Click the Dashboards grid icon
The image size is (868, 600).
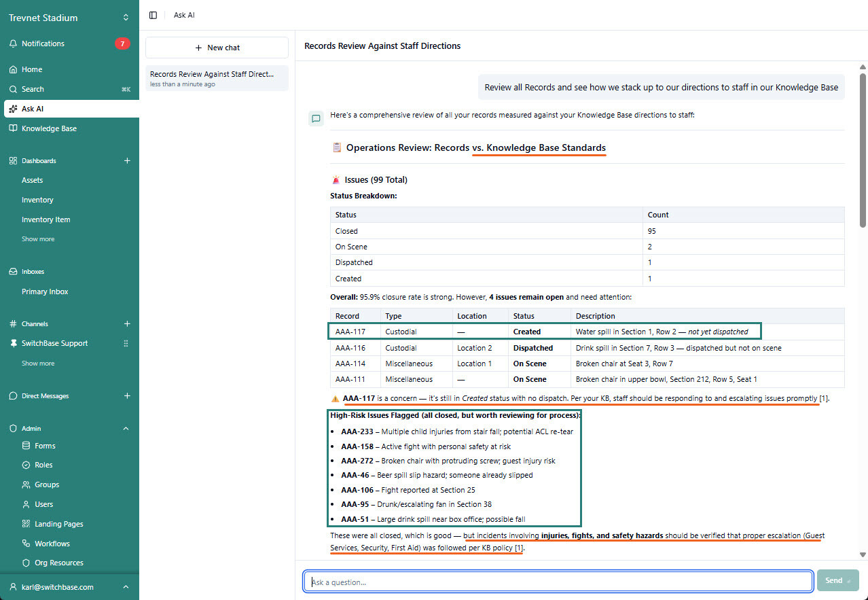tap(13, 161)
